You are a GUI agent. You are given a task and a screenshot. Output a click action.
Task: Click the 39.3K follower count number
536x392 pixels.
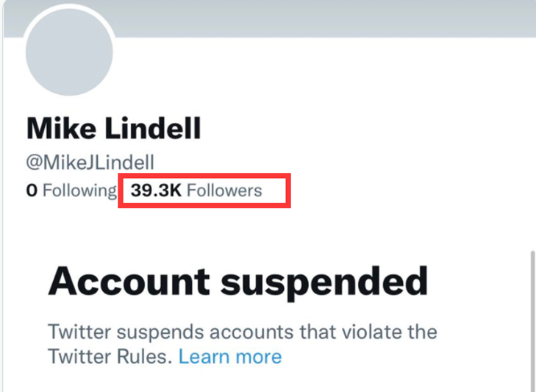click(x=156, y=191)
